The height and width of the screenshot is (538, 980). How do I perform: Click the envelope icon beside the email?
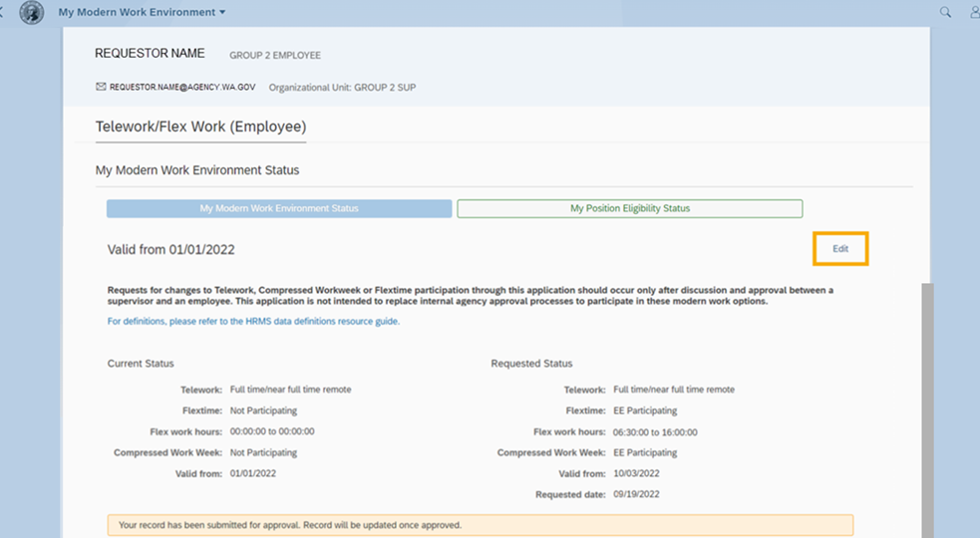pos(101,87)
